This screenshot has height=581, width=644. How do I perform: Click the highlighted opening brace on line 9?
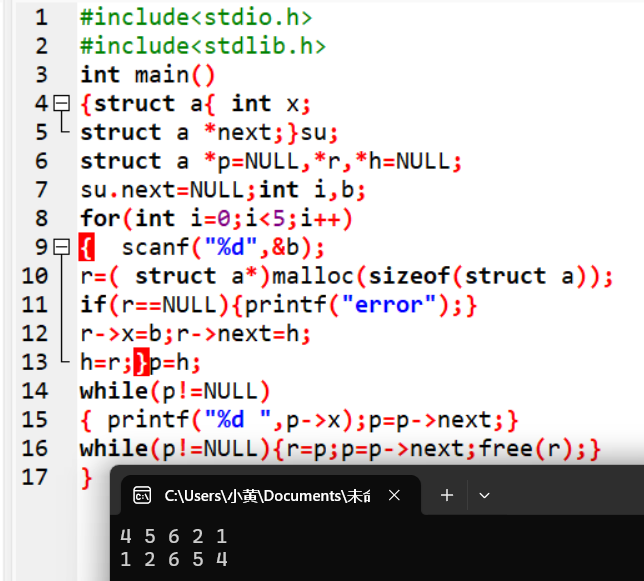(x=86, y=247)
